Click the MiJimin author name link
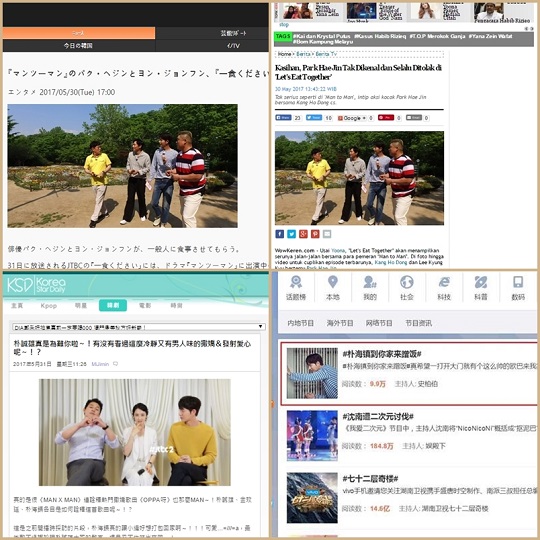 [100, 364]
